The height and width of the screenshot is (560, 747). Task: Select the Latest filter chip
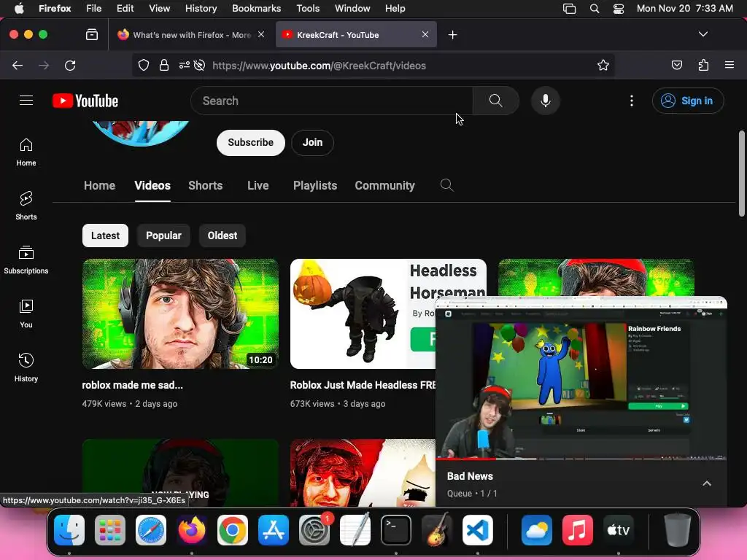pyautogui.click(x=105, y=236)
